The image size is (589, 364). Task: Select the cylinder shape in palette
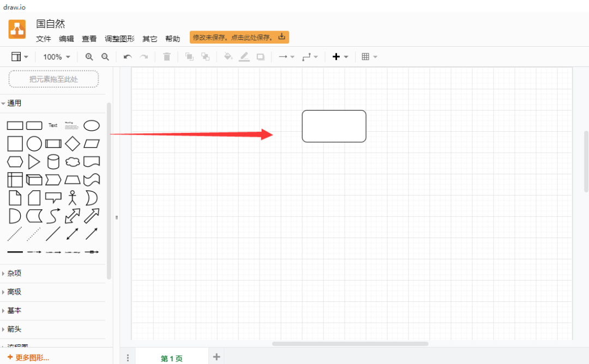coord(53,162)
